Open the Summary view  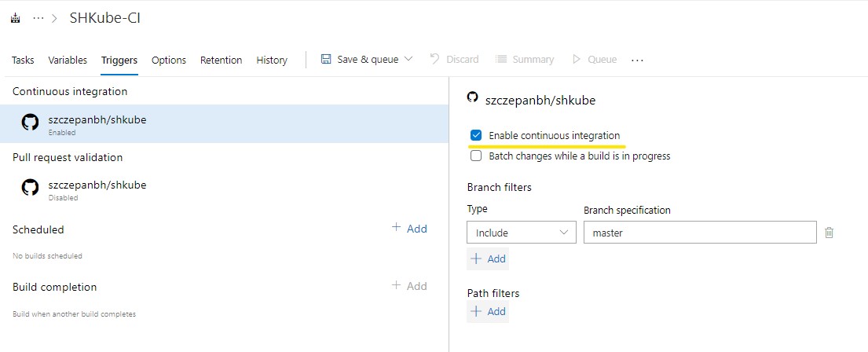(524, 59)
